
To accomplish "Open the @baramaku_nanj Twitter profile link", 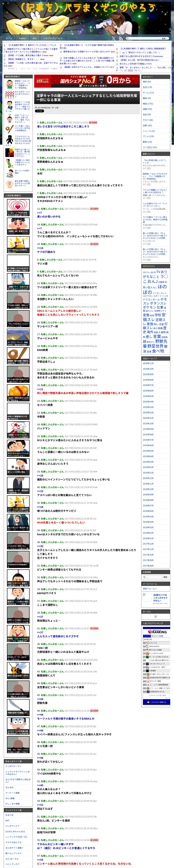I will point(160,604).
